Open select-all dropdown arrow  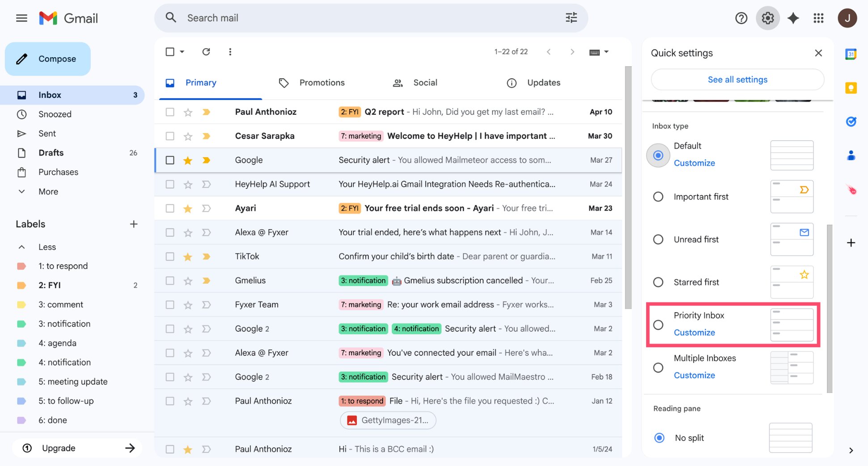click(x=182, y=52)
